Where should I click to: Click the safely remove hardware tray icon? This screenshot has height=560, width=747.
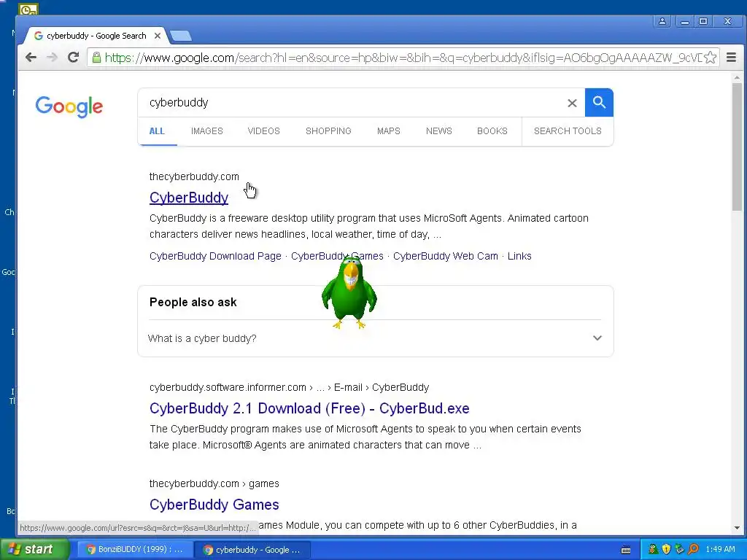tap(679, 550)
